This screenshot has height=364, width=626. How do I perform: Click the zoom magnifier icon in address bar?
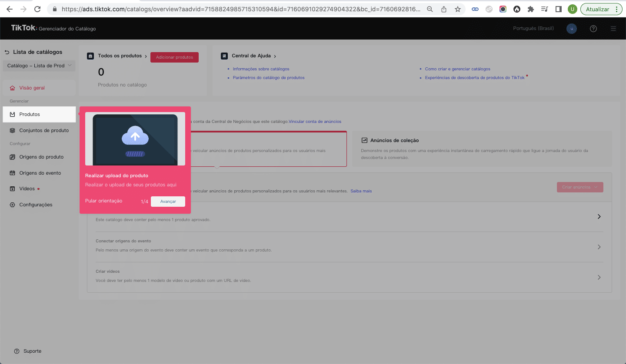click(430, 9)
